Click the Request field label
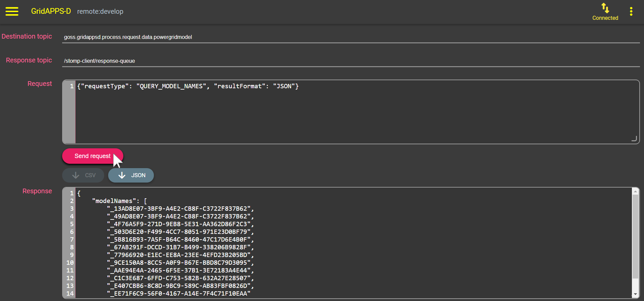Viewport: 644px width, 301px height. tap(40, 84)
